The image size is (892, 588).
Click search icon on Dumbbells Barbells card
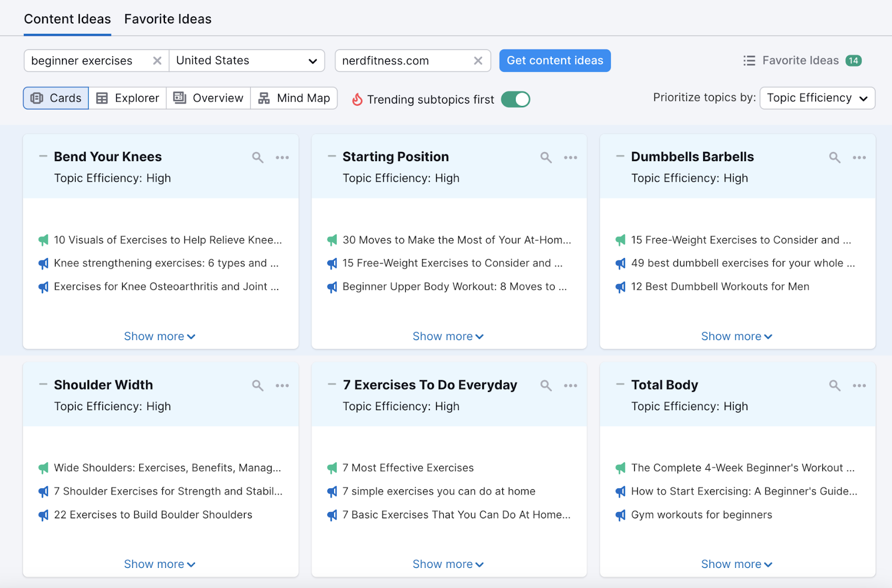pos(835,158)
